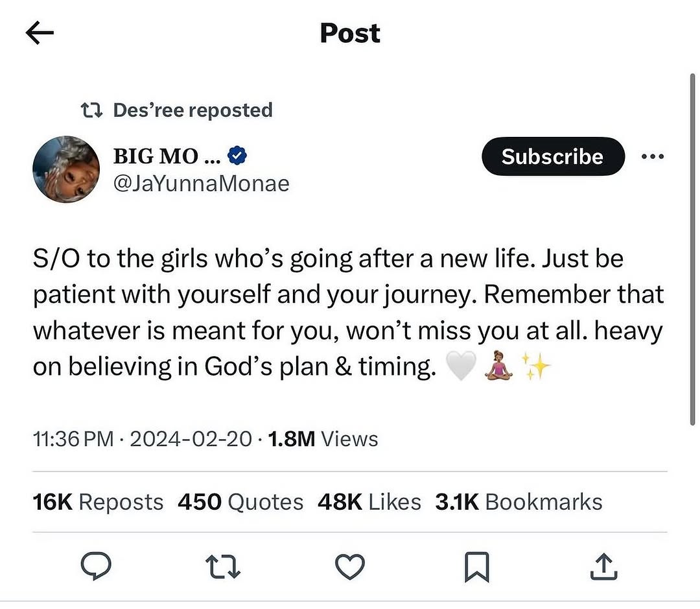View the 48K Likes list
700x609 pixels.
point(369,502)
